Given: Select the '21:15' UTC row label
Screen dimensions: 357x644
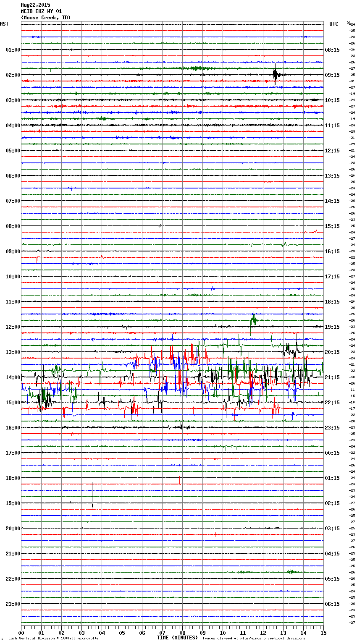Looking at the screenshot, I should pos(332,377).
